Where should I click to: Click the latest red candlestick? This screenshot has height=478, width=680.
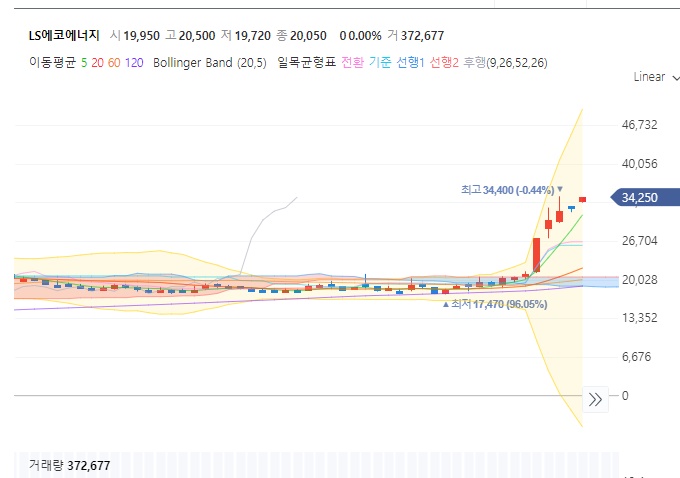click(x=582, y=200)
